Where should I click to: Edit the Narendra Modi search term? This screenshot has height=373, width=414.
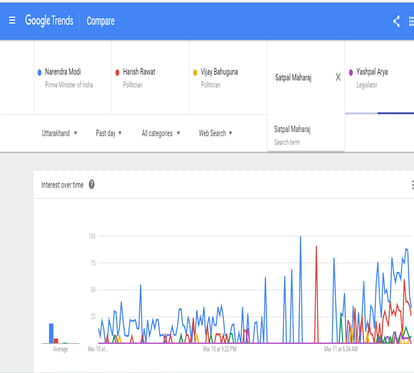(x=72, y=77)
